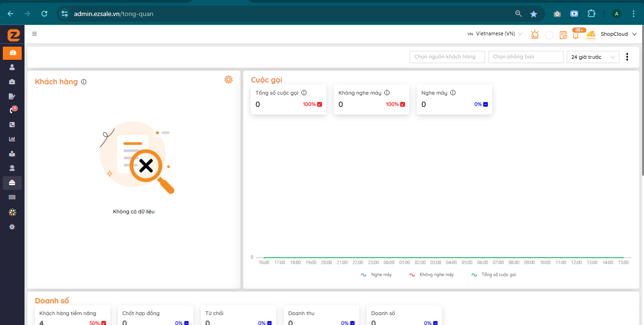
Task: Open the Khách hàng panel gear settings
Action: pos(229,80)
